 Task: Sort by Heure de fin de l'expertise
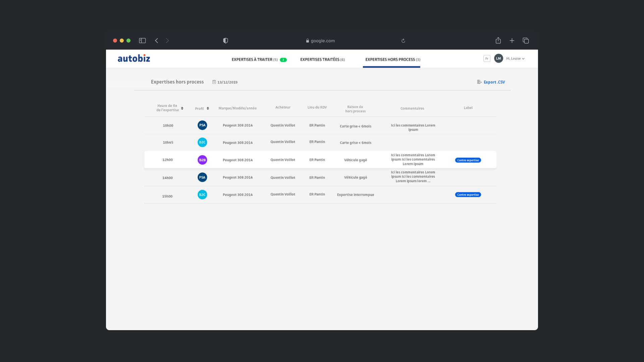coord(182,108)
